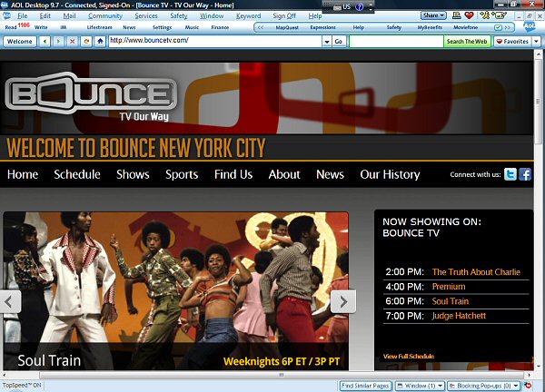This screenshot has height=392, width=545.
Task: Open Read mail (1106 unread)
Action: click(x=17, y=26)
